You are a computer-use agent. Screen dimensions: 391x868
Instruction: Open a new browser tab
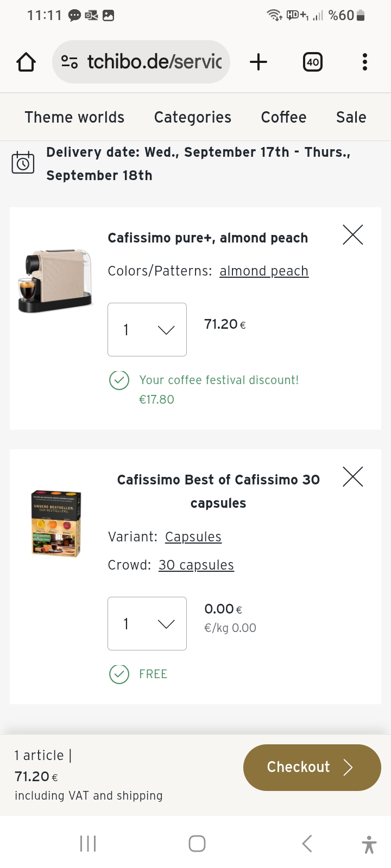pyautogui.click(x=258, y=62)
